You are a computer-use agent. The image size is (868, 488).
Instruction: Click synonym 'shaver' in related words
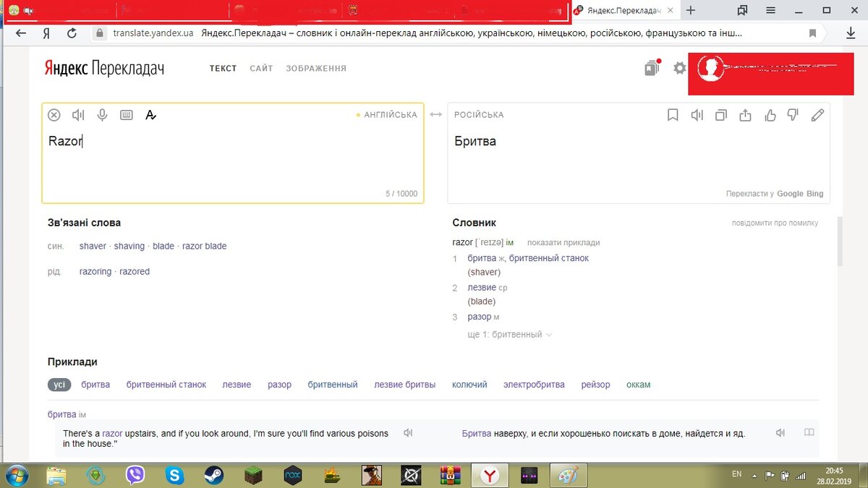pos(93,247)
